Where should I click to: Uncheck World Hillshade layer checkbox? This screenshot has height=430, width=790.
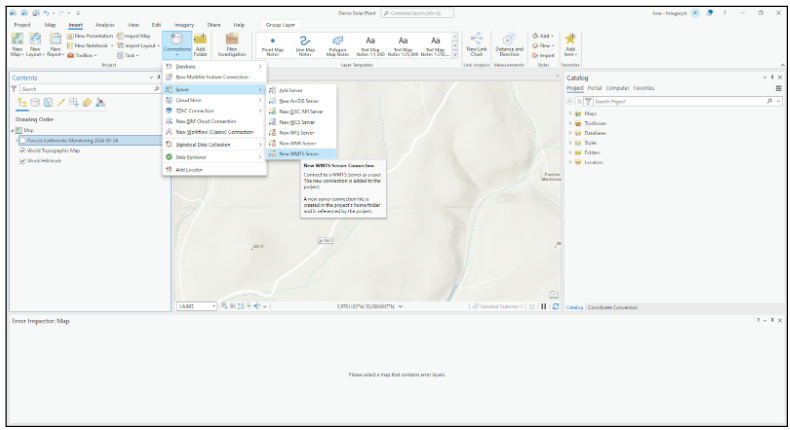(22, 161)
